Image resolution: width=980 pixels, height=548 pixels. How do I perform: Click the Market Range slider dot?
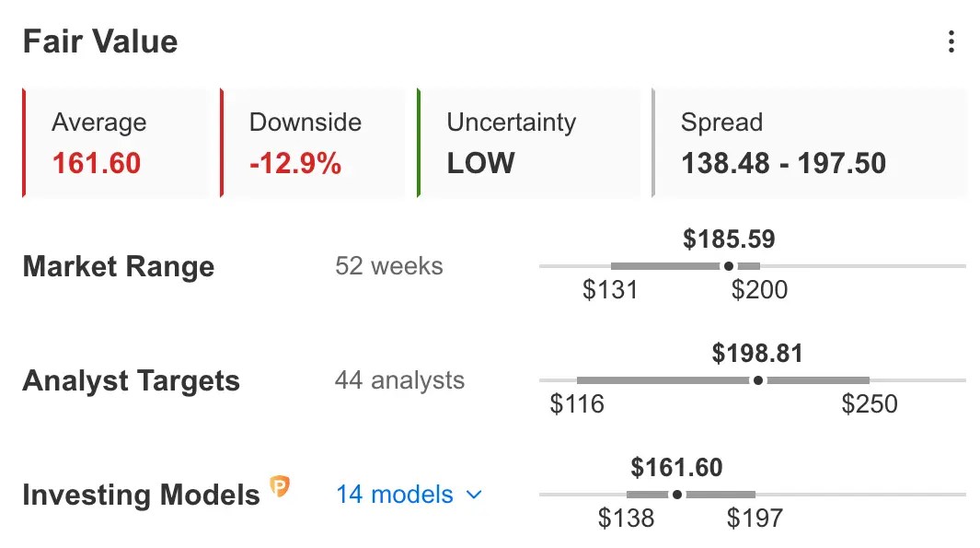click(728, 266)
